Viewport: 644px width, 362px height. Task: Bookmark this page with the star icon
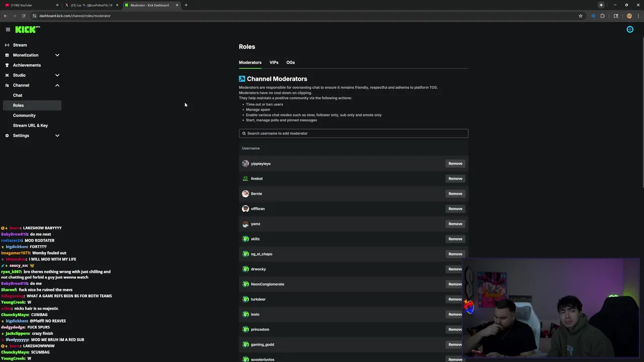coord(581,16)
